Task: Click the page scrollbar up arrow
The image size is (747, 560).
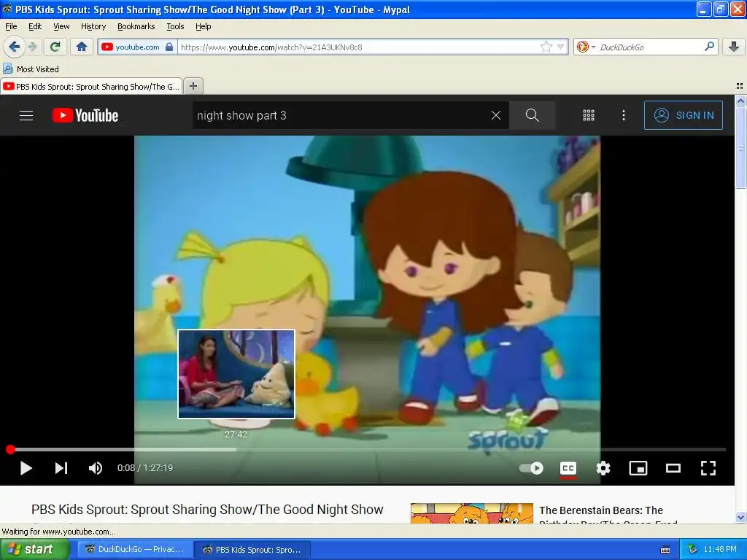Action: pos(740,101)
